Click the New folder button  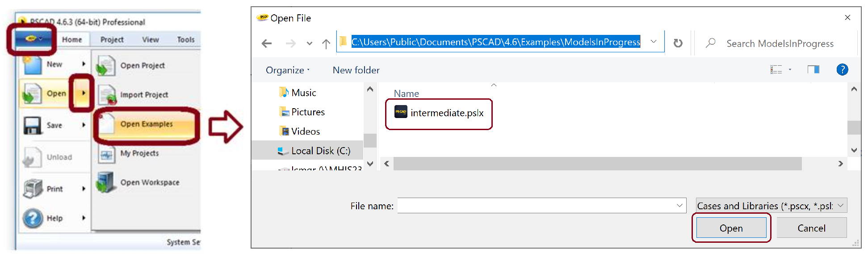pyautogui.click(x=356, y=70)
